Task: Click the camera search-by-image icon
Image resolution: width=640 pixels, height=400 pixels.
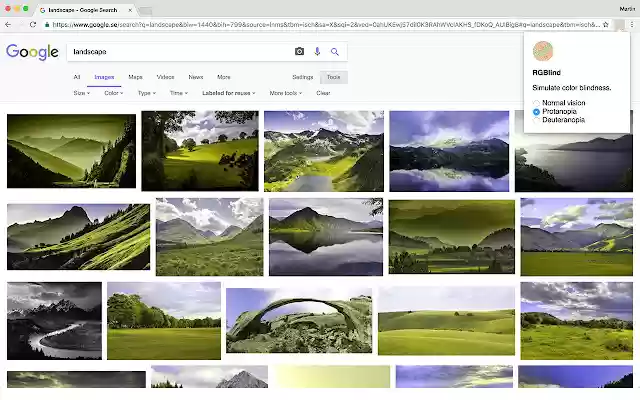Action: pyautogui.click(x=299, y=51)
